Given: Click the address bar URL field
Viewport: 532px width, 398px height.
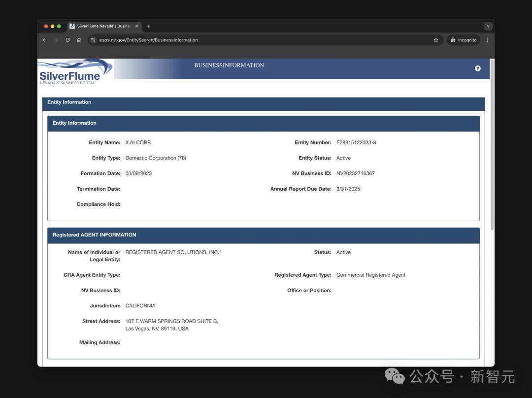Looking at the screenshot, I should 246,40.
